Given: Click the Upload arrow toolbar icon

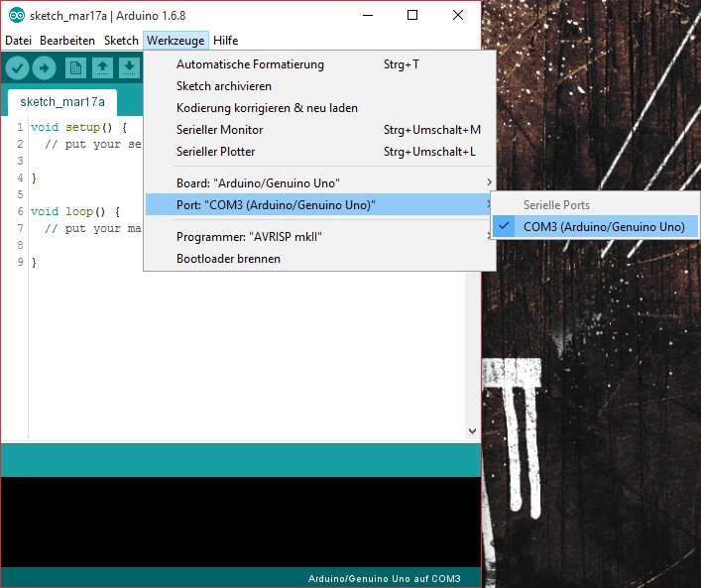Looking at the screenshot, I should [44, 68].
